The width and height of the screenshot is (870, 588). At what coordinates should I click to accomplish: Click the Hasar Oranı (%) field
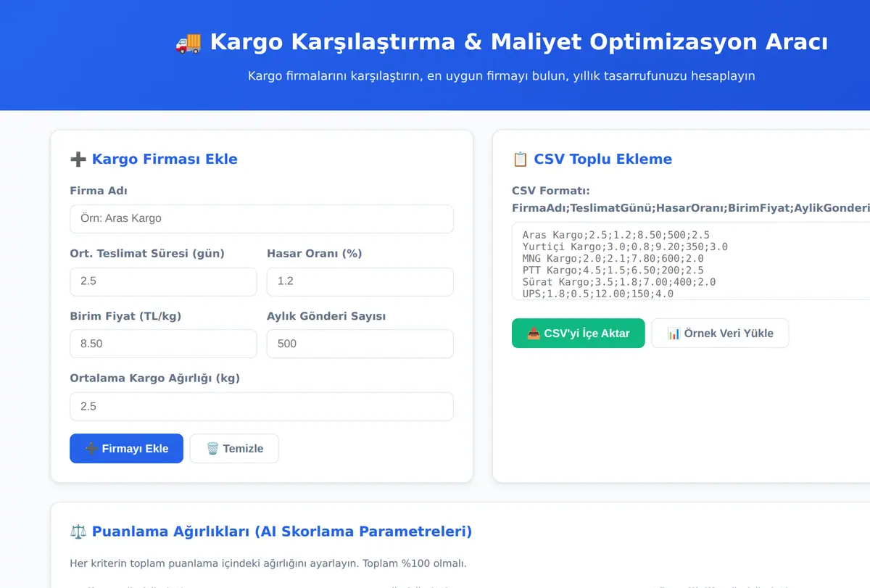[x=360, y=281]
